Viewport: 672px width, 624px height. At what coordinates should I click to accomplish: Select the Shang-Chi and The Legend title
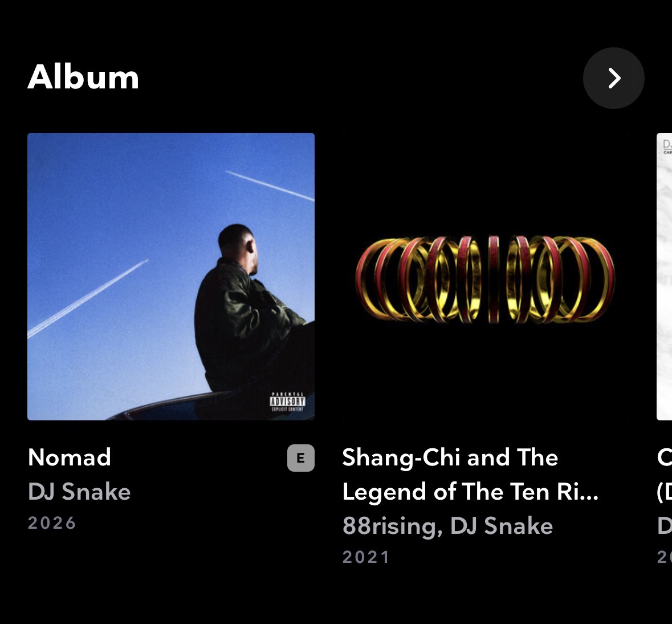coord(470,475)
